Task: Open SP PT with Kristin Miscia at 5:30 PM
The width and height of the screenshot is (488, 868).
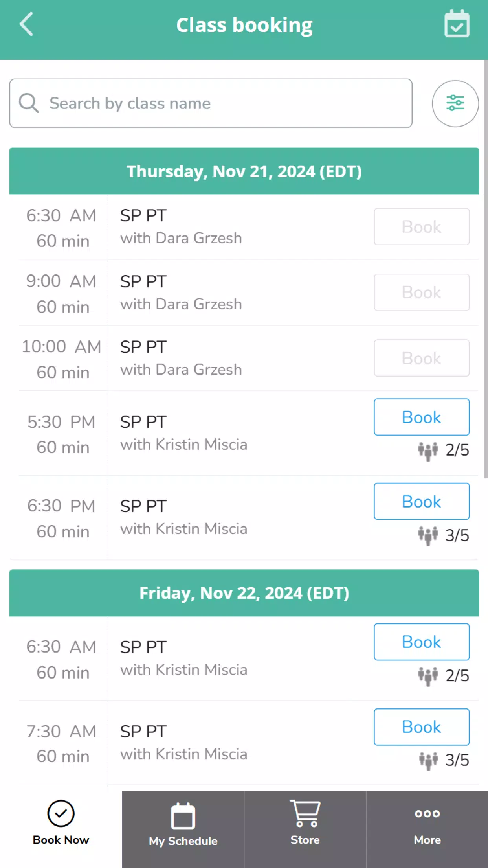Action: coord(184,433)
